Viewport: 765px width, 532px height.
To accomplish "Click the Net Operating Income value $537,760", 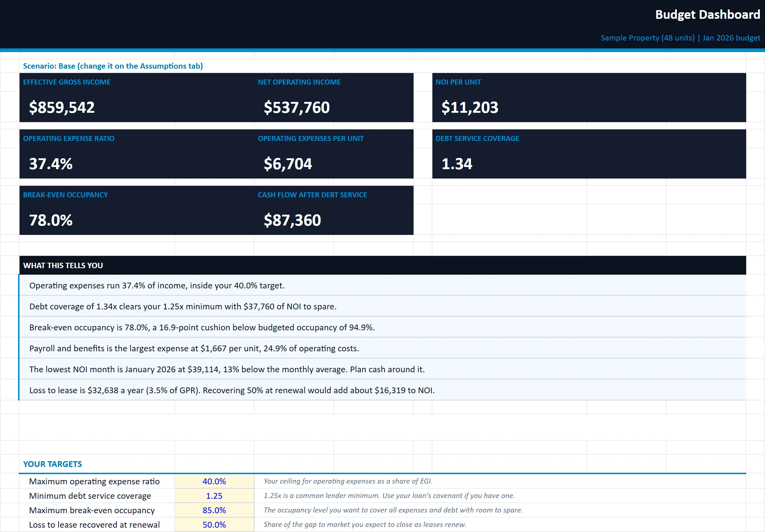I will [x=296, y=107].
